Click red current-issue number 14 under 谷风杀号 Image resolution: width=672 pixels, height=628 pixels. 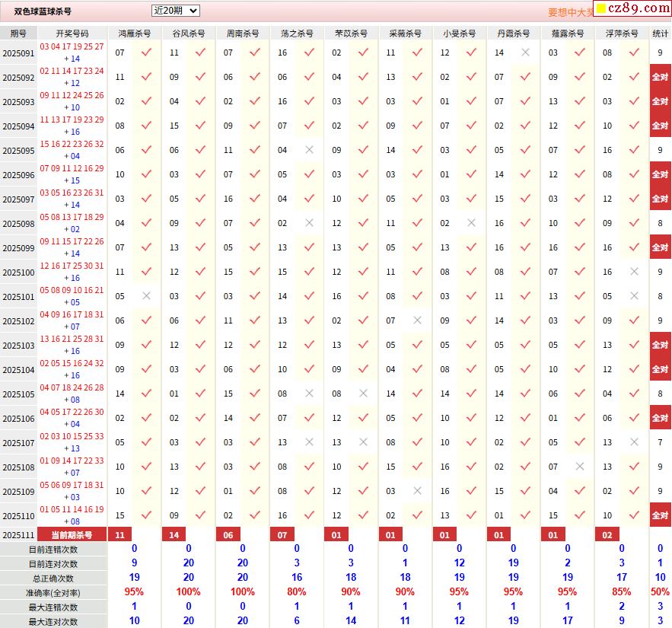174,535
